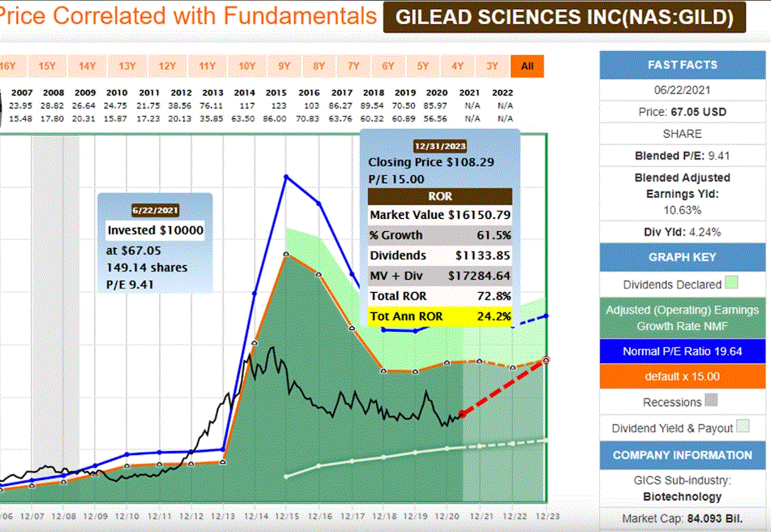Click the Market Value $16150.79 row
This screenshot has width=771, height=532.
(440, 215)
